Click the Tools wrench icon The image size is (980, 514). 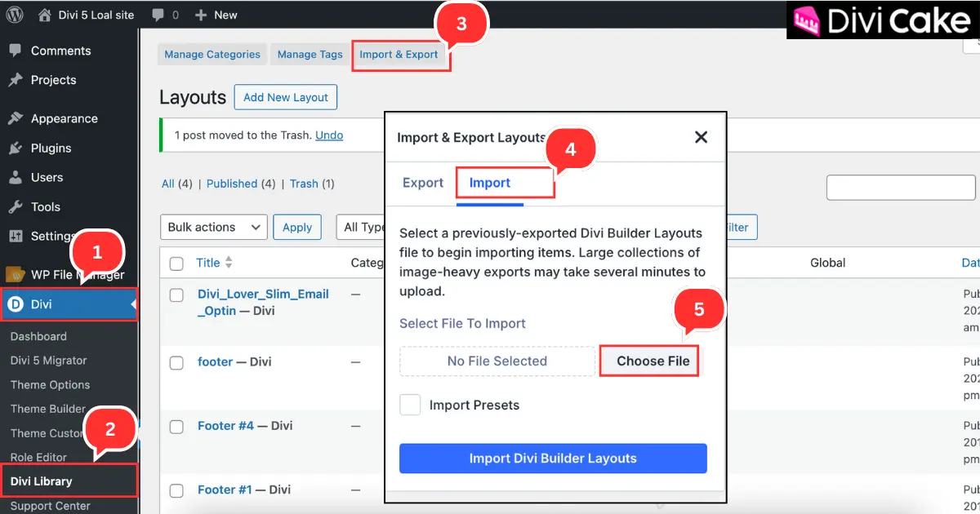[16, 206]
